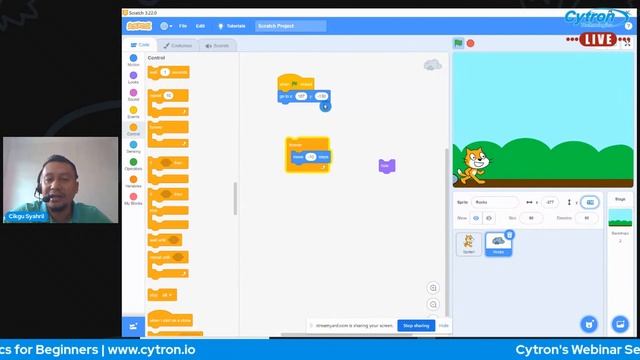Click the zoom out workspace button
This screenshot has width=640, height=360.
pos(433,304)
